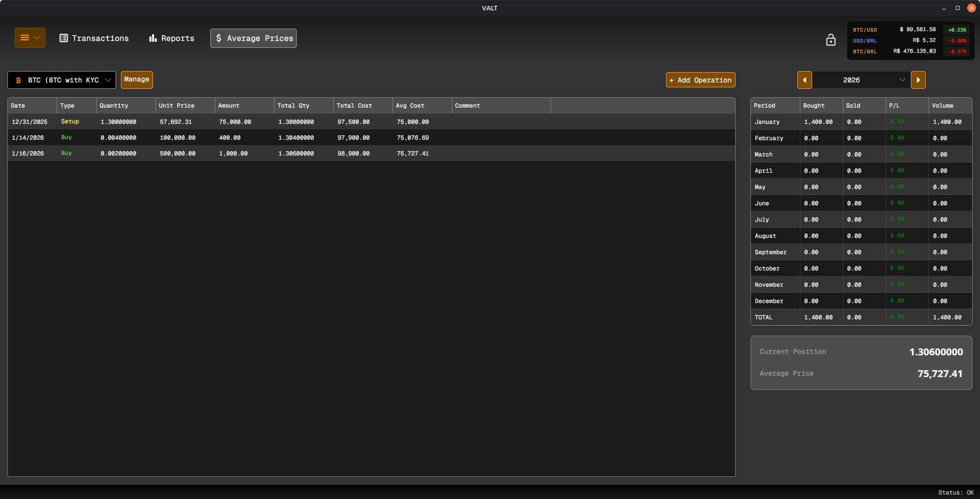Go to previous year arrow
The height and width of the screenshot is (499, 980).
coord(804,80)
